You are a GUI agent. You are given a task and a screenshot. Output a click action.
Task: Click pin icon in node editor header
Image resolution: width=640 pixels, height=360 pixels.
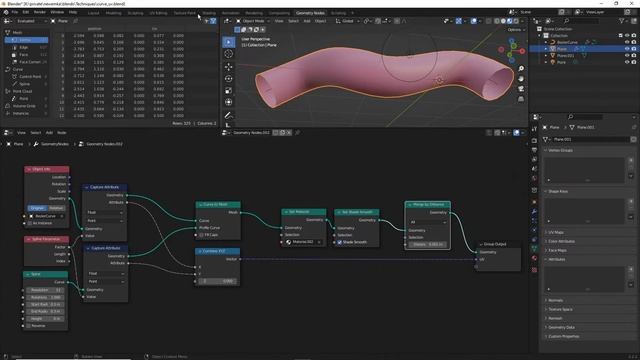[x=298, y=133]
